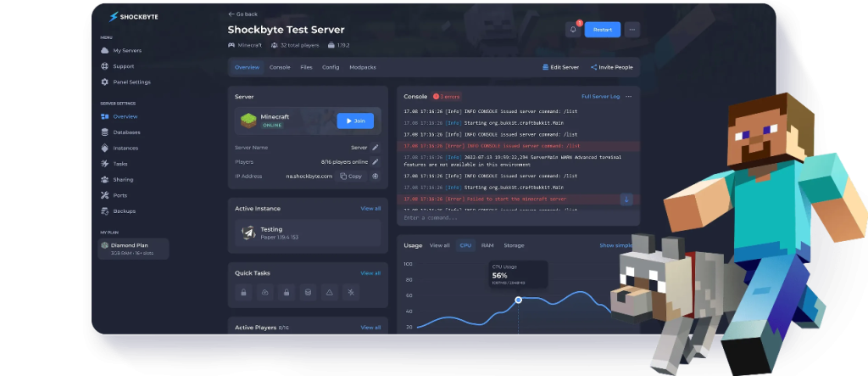This screenshot has height=376, width=868.
Task: Open the more options menu beside Restart
Action: pos(632,30)
